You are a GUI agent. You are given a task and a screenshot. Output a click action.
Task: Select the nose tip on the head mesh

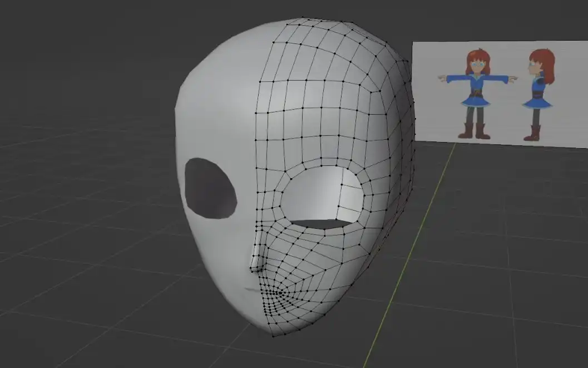coord(254,267)
